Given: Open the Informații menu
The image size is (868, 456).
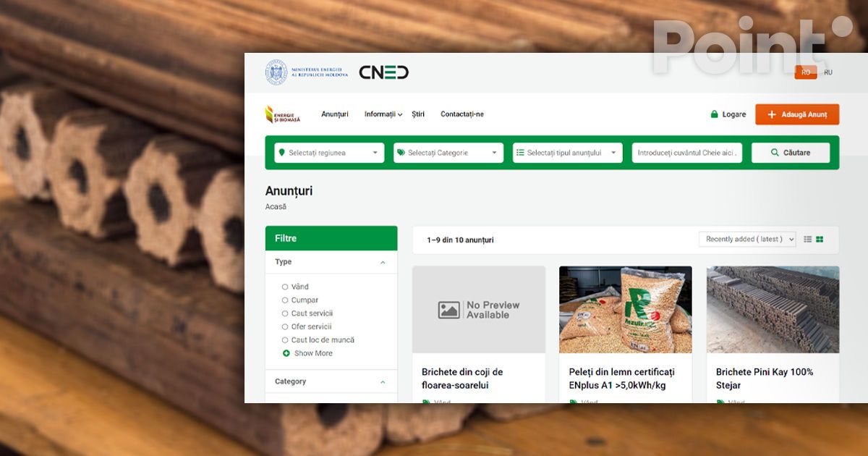Looking at the screenshot, I should click(383, 114).
